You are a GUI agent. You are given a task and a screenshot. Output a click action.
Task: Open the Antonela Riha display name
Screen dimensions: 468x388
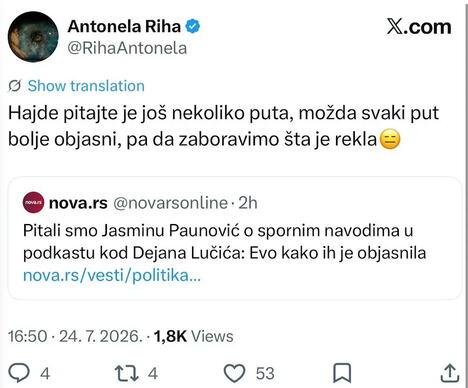tap(124, 26)
